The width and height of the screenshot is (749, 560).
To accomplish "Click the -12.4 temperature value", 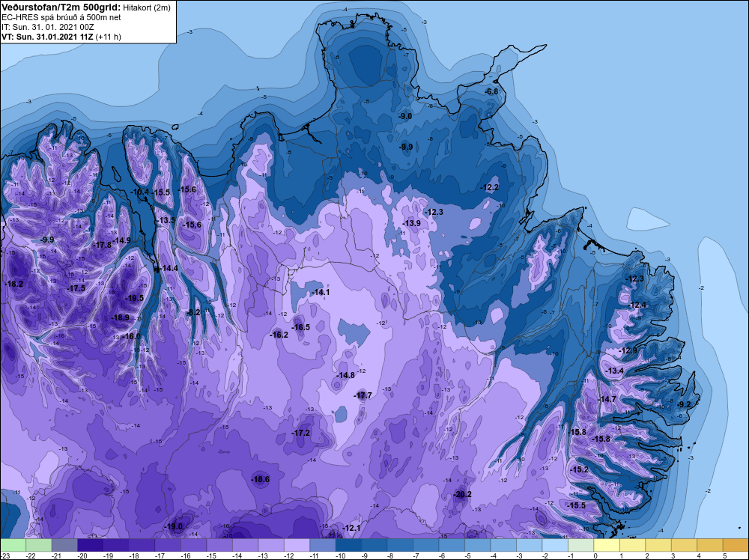I will coord(637,305).
